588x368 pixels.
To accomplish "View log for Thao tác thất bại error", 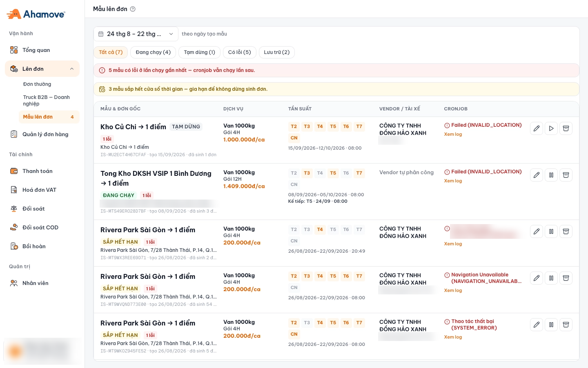I will (453, 337).
